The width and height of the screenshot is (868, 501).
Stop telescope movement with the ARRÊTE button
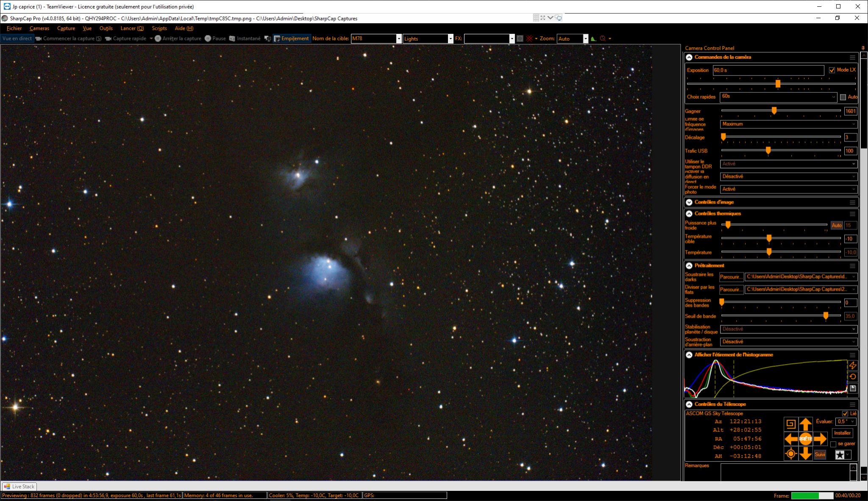[x=805, y=439]
